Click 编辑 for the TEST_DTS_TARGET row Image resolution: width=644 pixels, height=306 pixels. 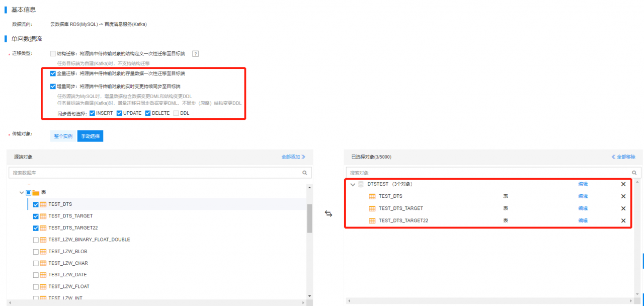point(583,208)
